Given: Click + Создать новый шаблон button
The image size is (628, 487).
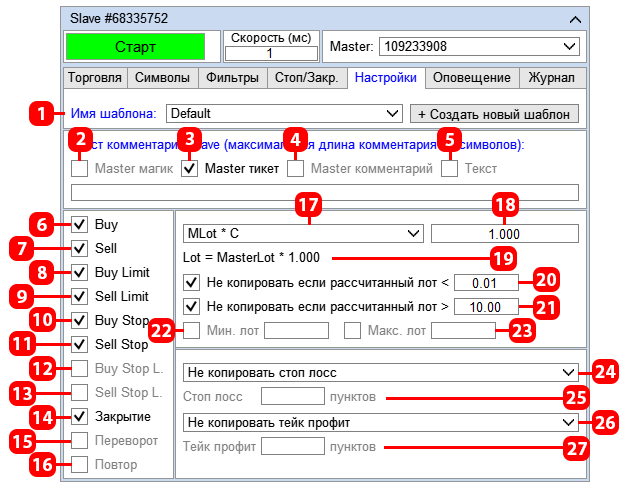Looking at the screenshot, I should point(494,114).
